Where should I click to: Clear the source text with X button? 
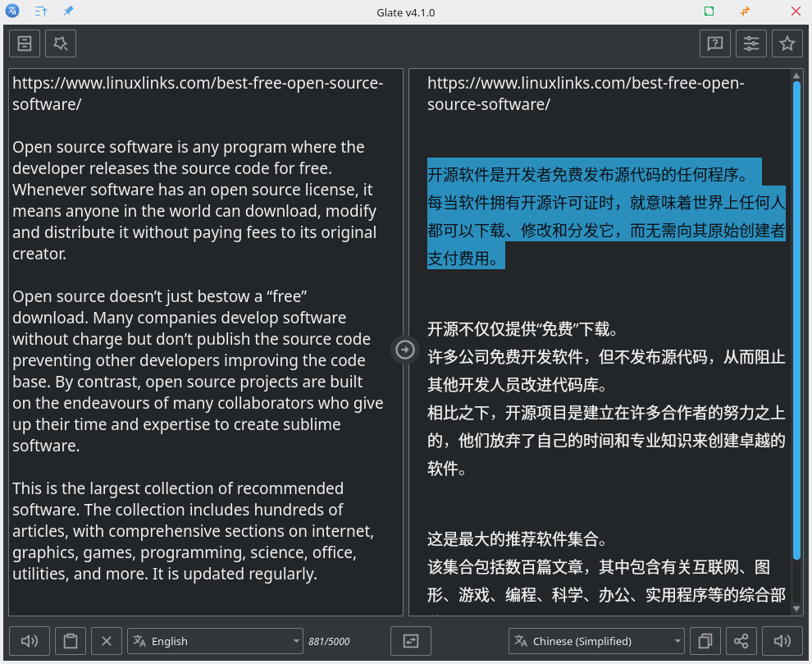click(107, 641)
